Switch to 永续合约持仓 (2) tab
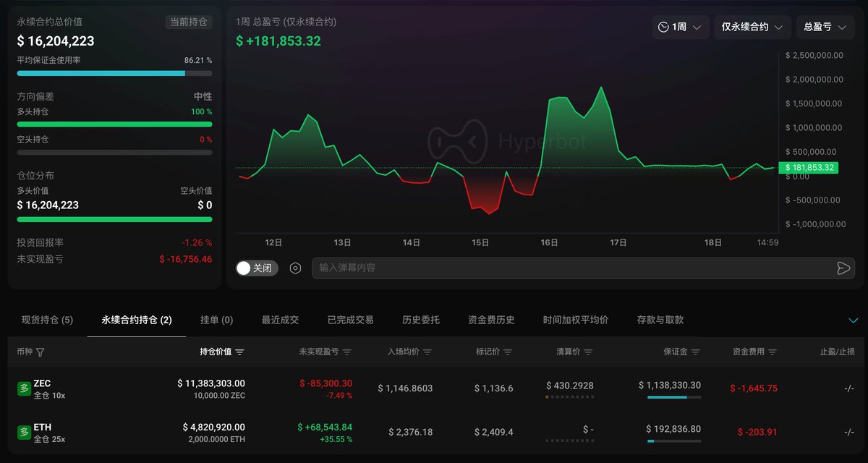This screenshot has width=868, height=463. pos(137,320)
